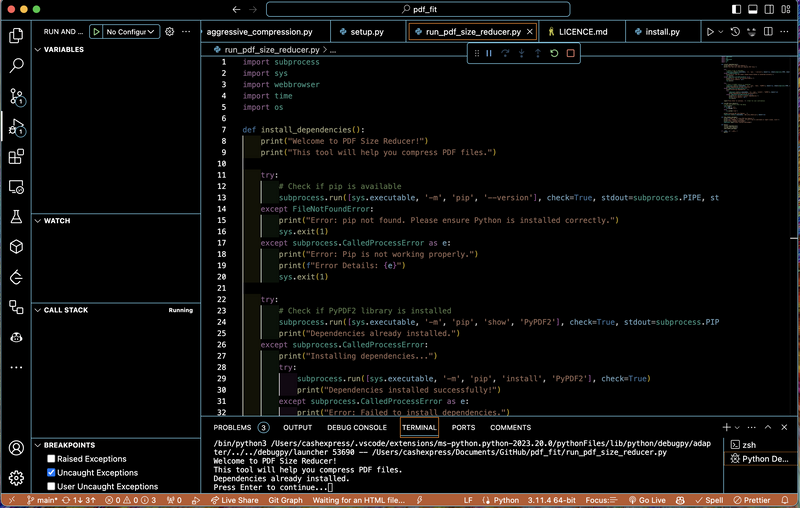Click Step Into in debug toolbar
The image size is (800, 508).
pyautogui.click(x=521, y=53)
